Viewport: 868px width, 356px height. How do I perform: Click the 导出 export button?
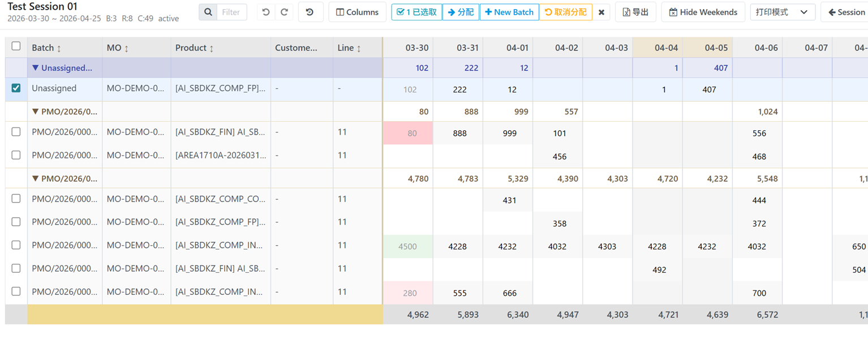pyautogui.click(x=635, y=12)
